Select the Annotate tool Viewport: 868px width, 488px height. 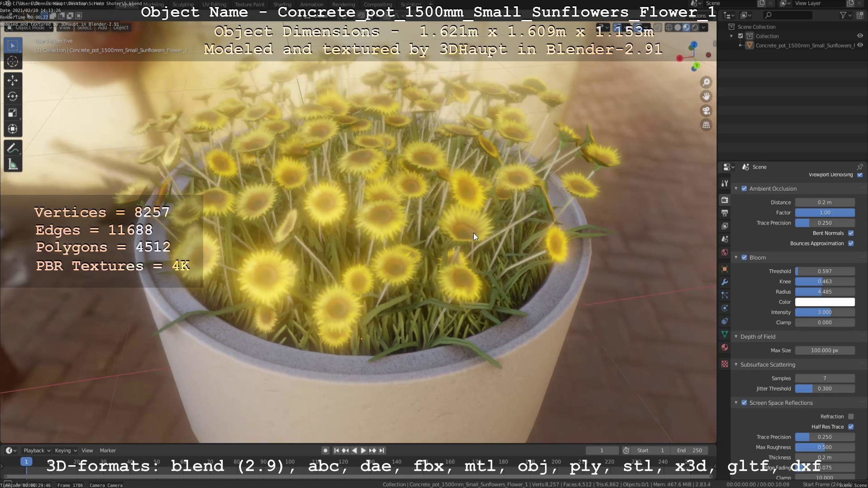click(x=13, y=148)
